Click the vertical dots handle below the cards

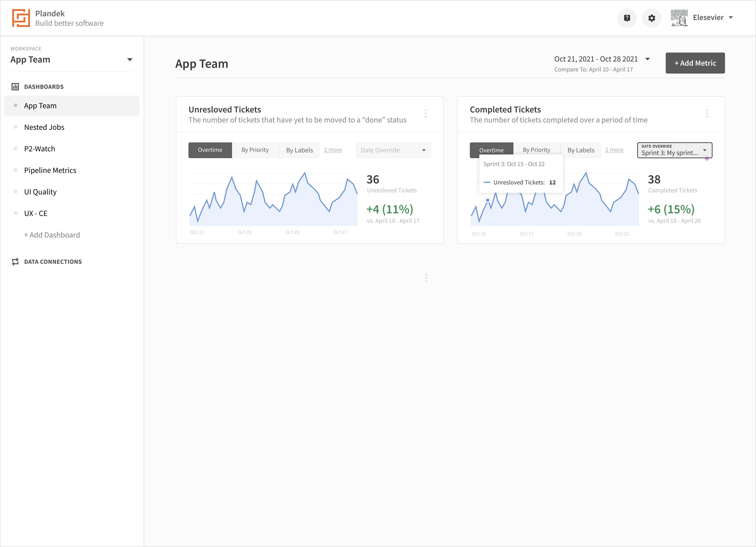coord(426,278)
